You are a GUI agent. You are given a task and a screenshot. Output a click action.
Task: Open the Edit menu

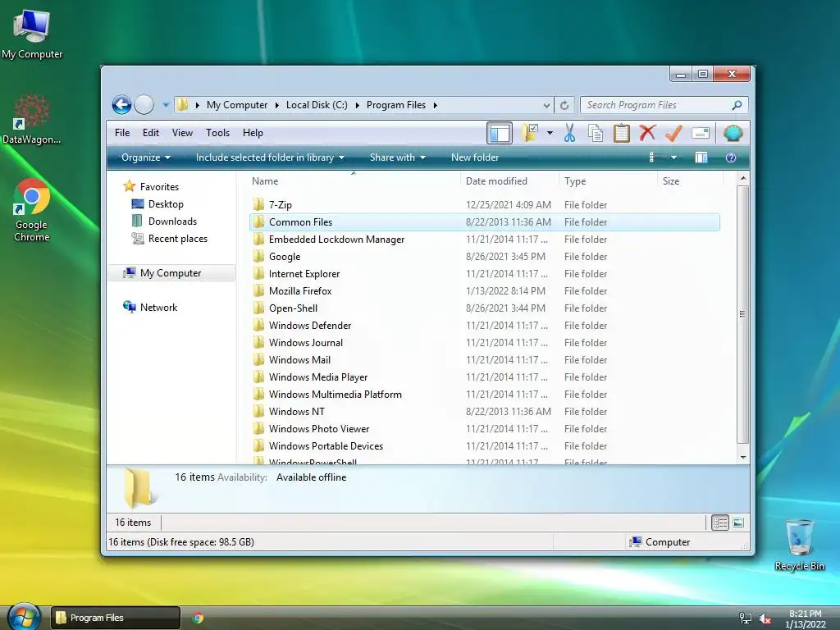click(151, 133)
